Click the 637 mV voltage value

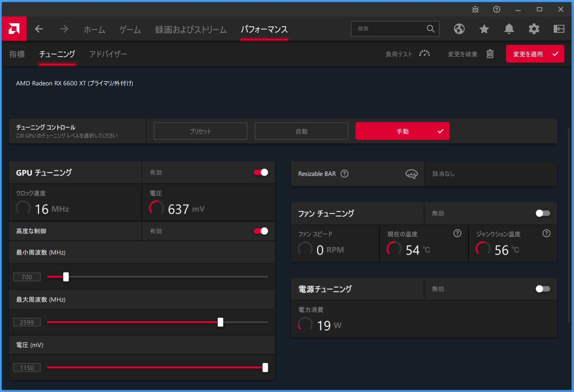click(186, 209)
